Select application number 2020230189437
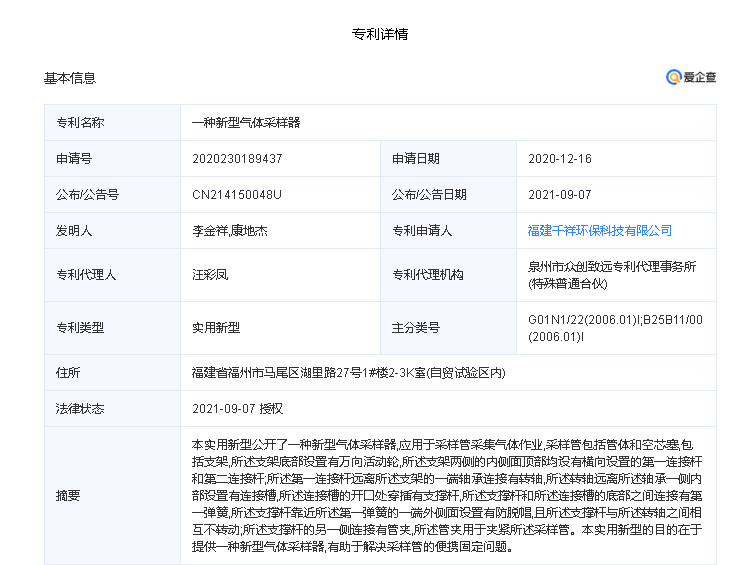This screenshot has width=741, height=565. point(237,159)
